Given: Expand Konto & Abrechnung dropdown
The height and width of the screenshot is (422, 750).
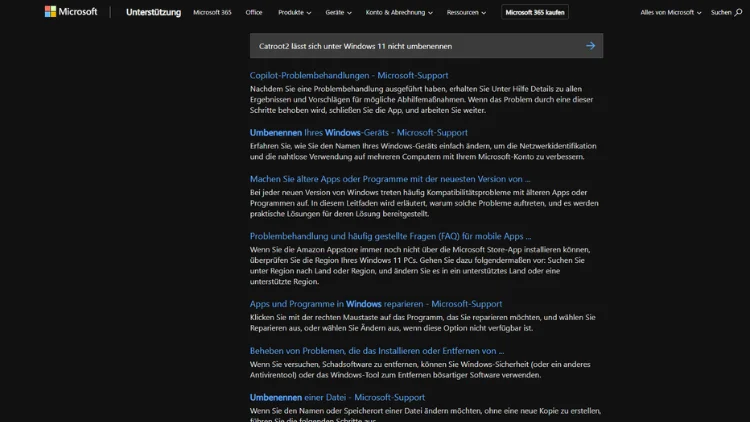Looking at the screenshot, I should pyautogui.click(x=399, y=12).
